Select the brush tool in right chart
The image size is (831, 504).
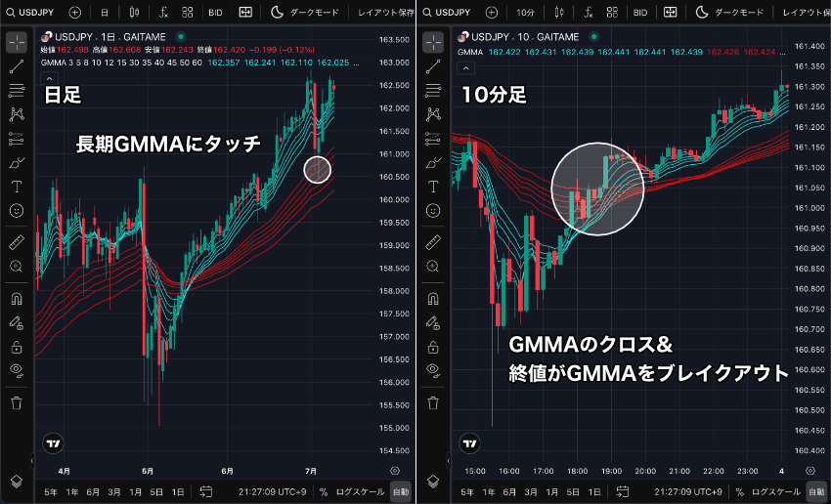click(433, 162)
